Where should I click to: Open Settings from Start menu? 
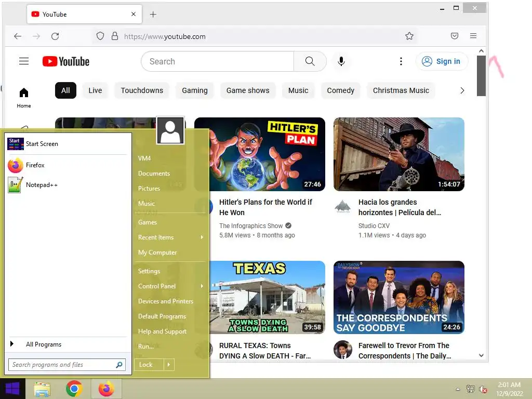coord(149,271)
